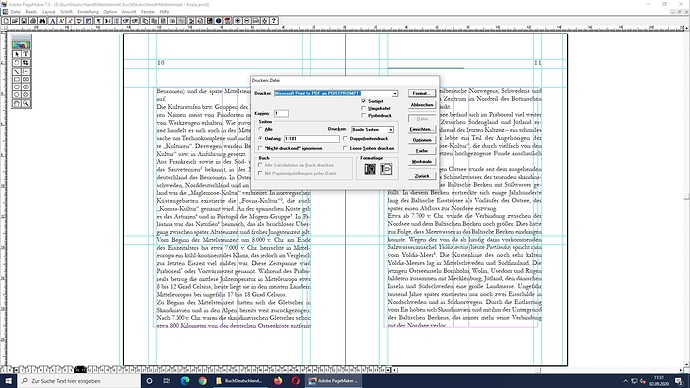Open Task View in the taskbar

pyautogui.click(x=166, y=381)
